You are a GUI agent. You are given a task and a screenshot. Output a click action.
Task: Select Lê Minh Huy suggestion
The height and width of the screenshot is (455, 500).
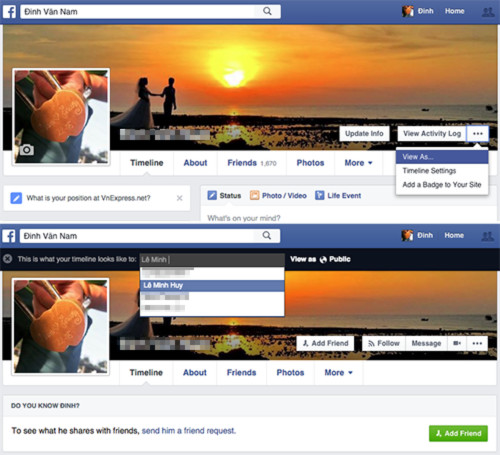[x=212, y=285]
